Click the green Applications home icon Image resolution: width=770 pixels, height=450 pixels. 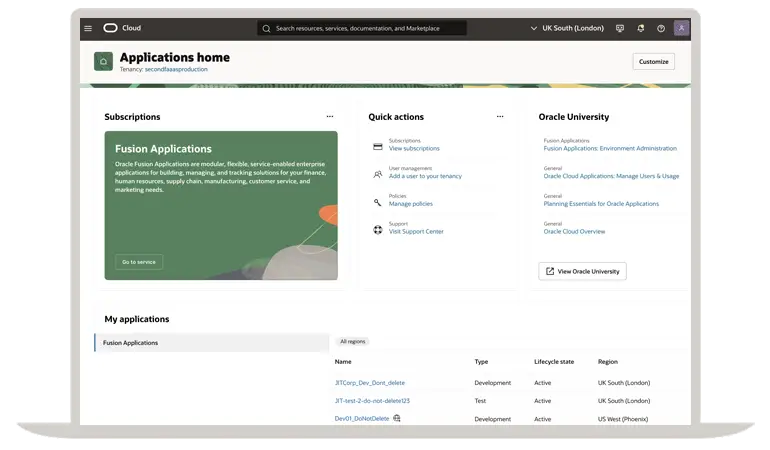[x=103, y=62]
